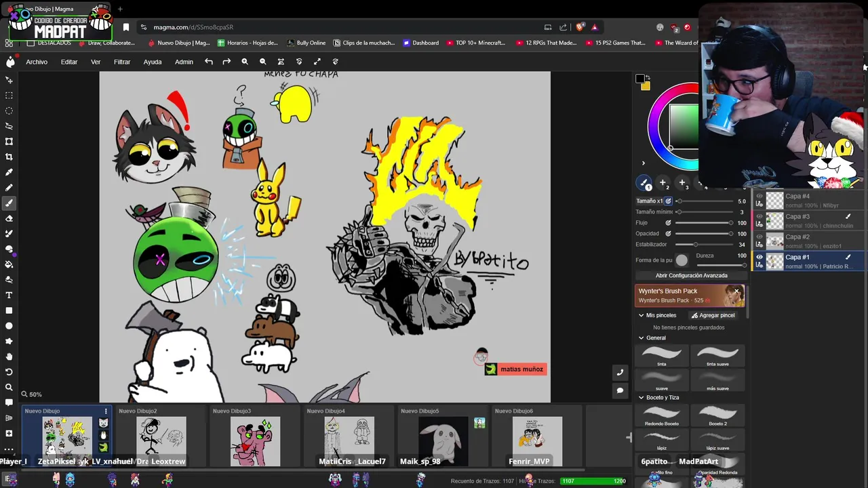This screenshot has height=488, width=868.
Task: Add brush to slot 2
Action: coord(663,183)
